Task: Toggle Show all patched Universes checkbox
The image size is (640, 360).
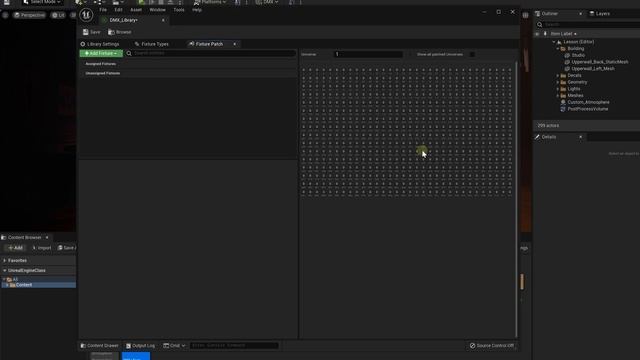Action: [x=472, y=54]
